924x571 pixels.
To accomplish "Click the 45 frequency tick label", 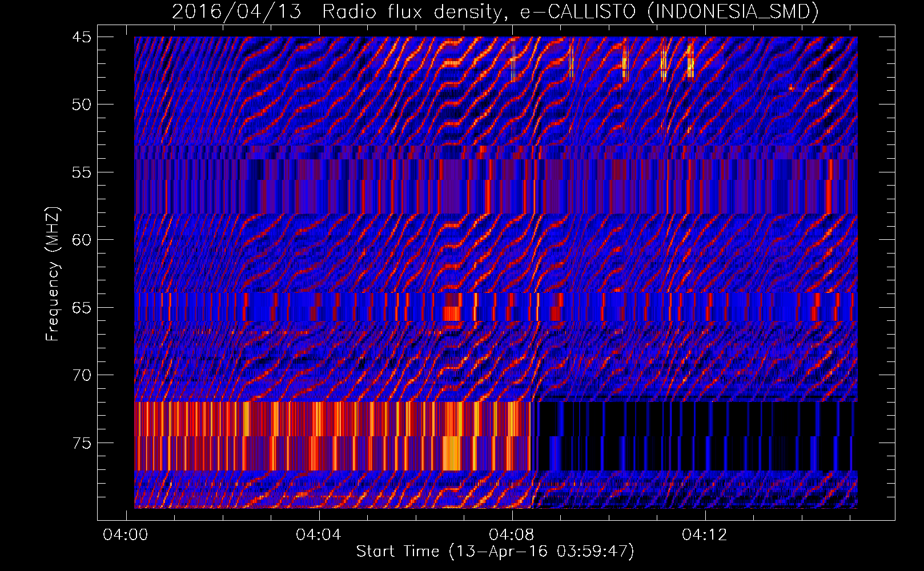I will pyautogui.click(x=82, y=37).
